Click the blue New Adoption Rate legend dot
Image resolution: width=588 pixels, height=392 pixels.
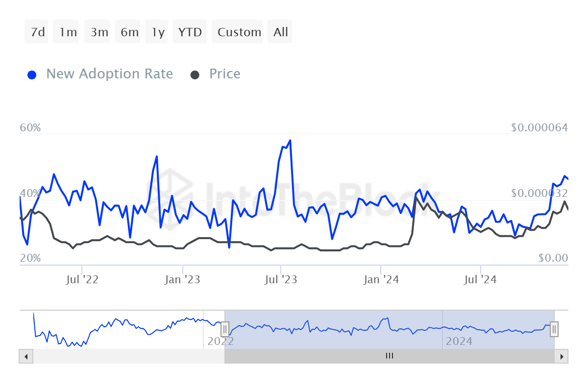(32, 74)
